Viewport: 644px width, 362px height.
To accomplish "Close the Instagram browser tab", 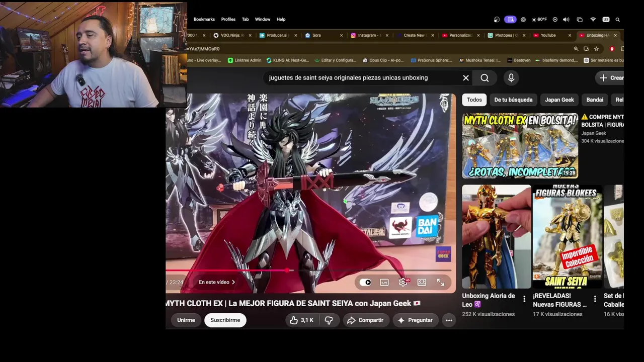I will [x=387, y=35].
